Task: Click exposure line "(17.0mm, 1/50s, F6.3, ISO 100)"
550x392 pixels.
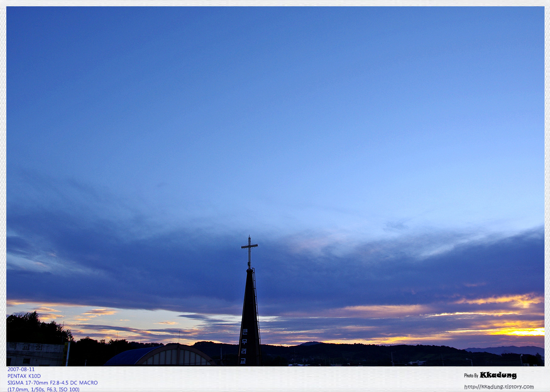Action: [x=43, y=389]
